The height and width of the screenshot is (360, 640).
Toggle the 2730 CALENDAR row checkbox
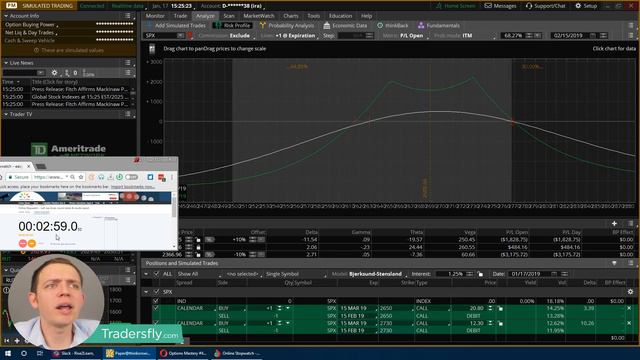[x=156, y=323]
